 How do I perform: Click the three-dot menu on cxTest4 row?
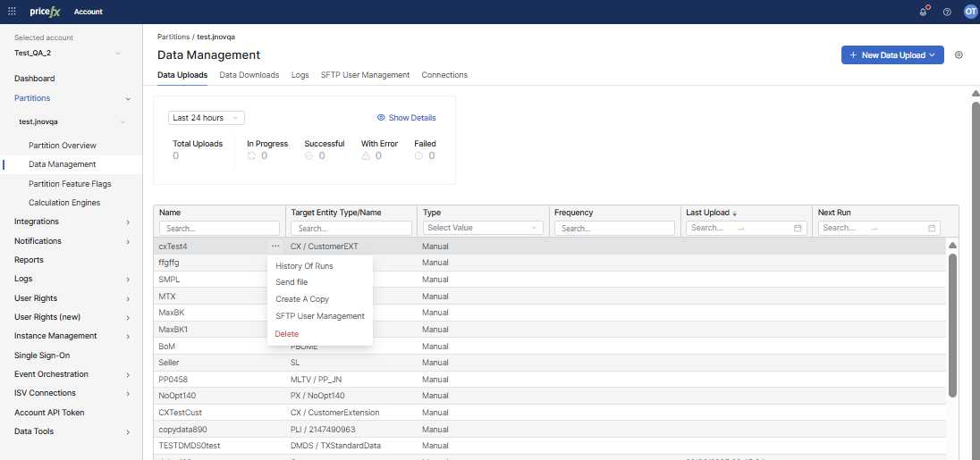click(275, 246)
